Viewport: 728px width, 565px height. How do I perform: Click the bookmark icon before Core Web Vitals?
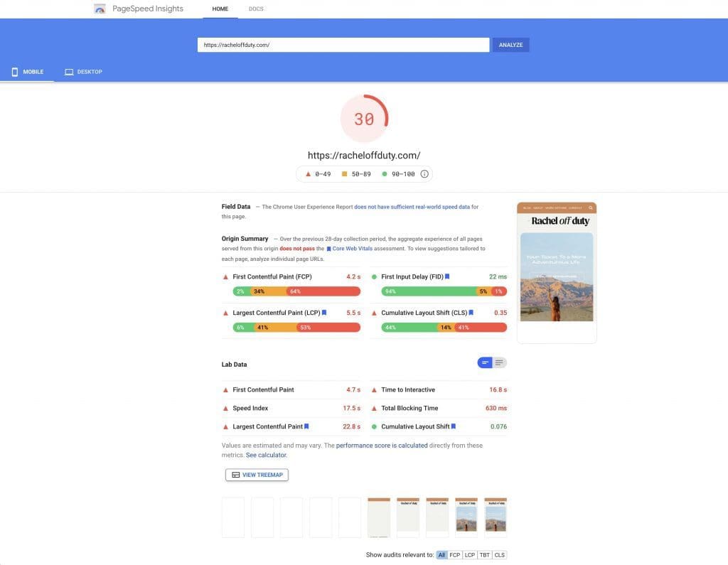pyautogui.click(x=328, y=249)
